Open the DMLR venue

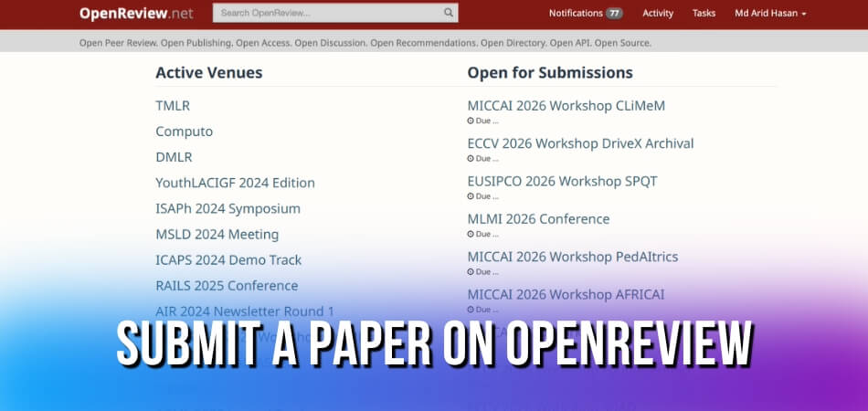click(174, 157)
